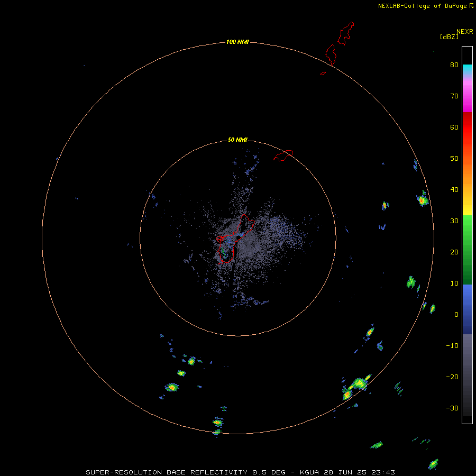476x476 pixels.
Task: Click the NEXR label above the color scale
Action: 465,32
